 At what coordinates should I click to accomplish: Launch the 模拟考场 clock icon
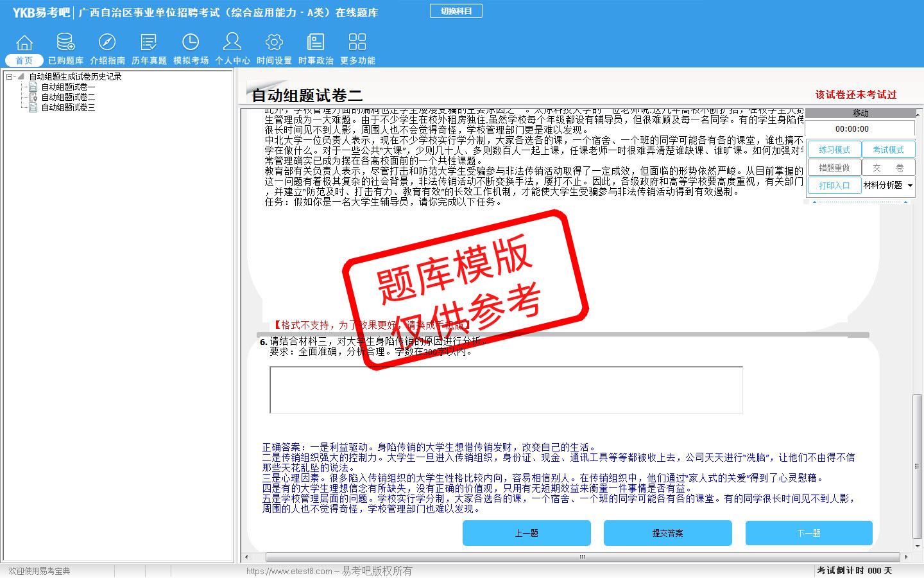click(191, 42)
